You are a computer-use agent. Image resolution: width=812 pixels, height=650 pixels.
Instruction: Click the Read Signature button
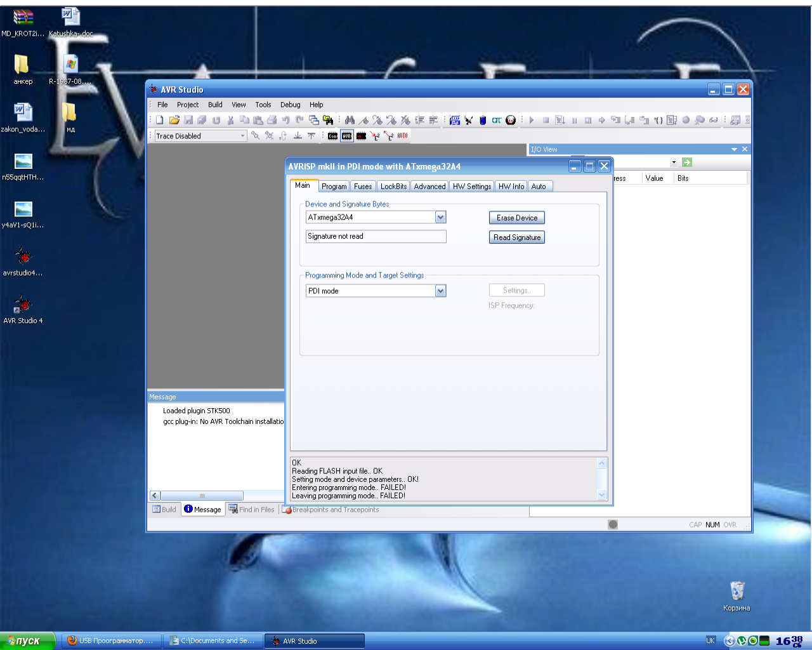click(517, 237)
